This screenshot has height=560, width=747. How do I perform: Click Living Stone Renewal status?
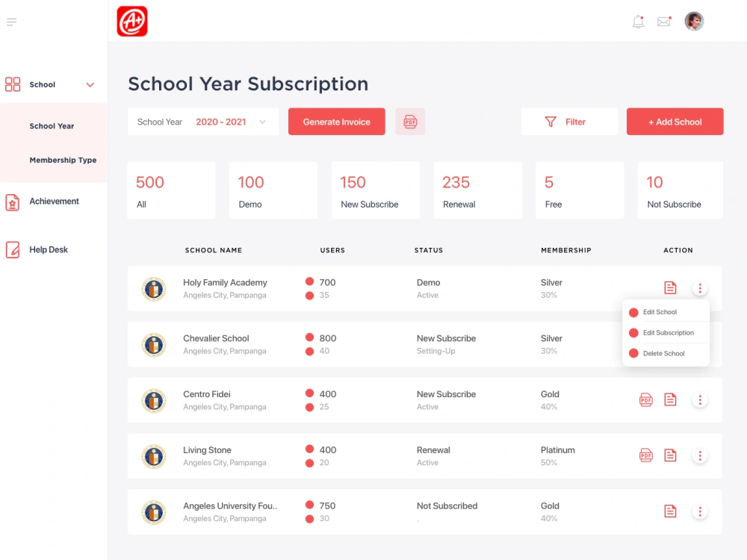click(433, 450)
